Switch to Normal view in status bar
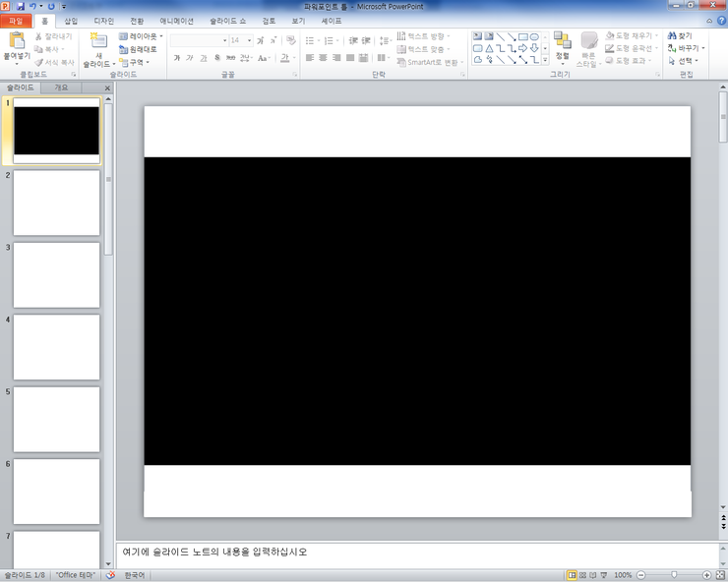728x582 pixels. point(572,575)
